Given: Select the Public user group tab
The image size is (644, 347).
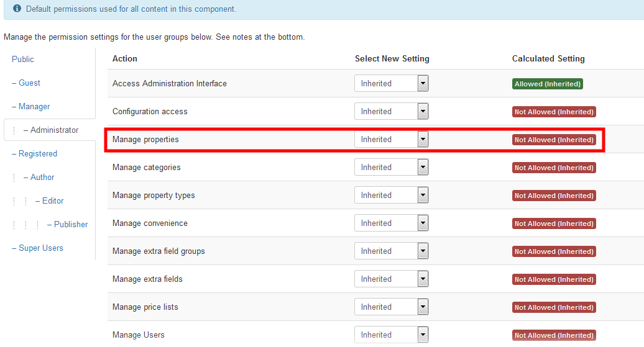Looking at the screenshot, I should (x=23, y=59).
